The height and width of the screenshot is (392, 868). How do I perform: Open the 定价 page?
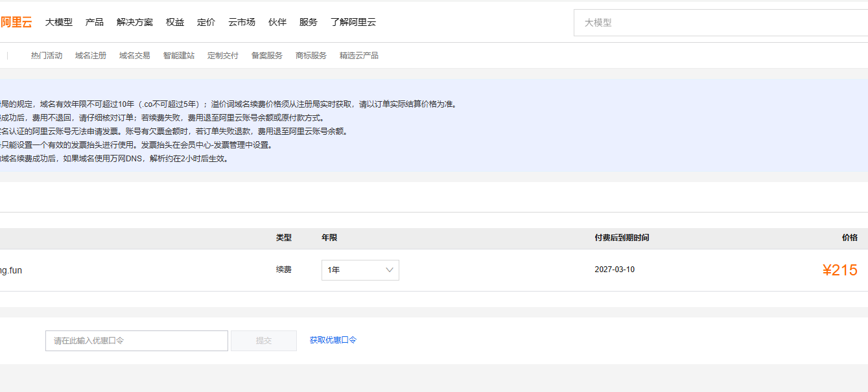205,22
